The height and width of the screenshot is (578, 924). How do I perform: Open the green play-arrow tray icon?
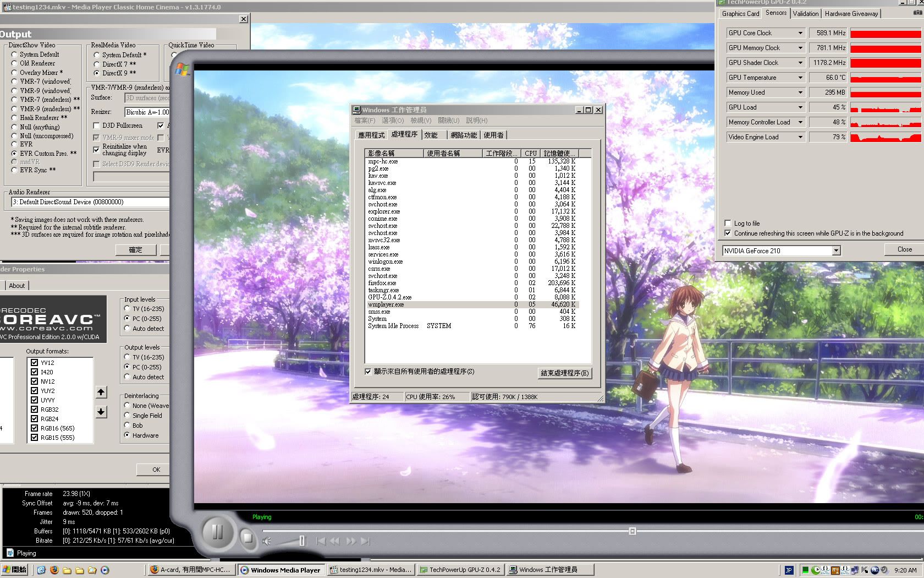click(x=816, y=570)
